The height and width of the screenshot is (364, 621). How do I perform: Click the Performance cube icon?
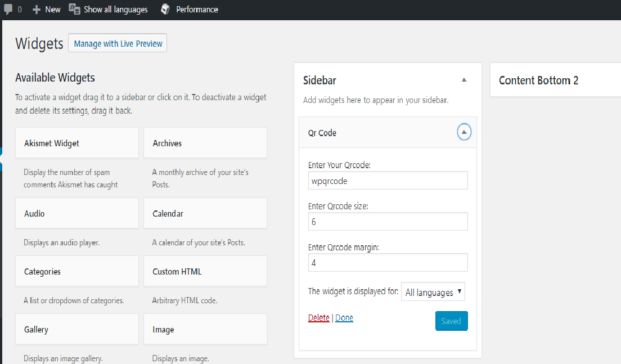[x=165, y=10]
